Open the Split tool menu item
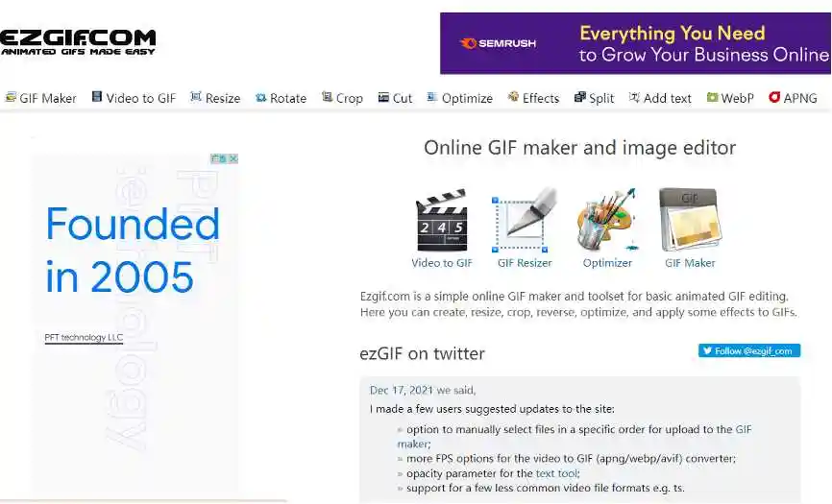 (x=595, y=98)
